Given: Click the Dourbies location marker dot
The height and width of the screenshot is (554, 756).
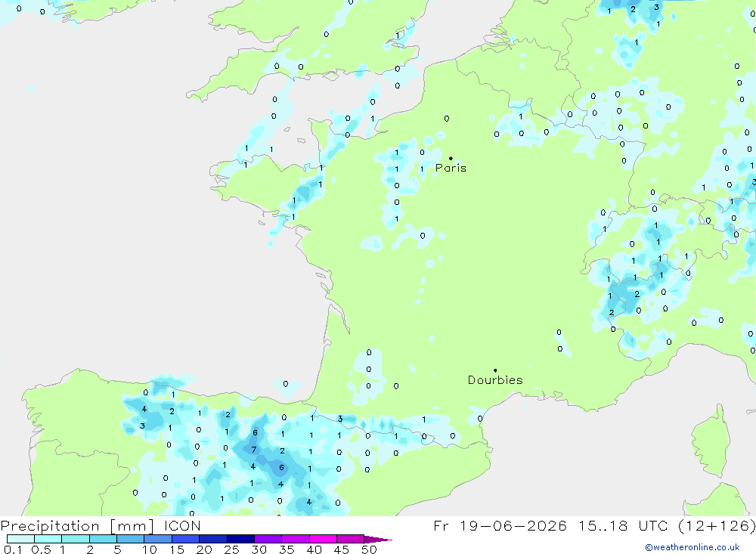Looking at the screenshot, I should [495, 370].
